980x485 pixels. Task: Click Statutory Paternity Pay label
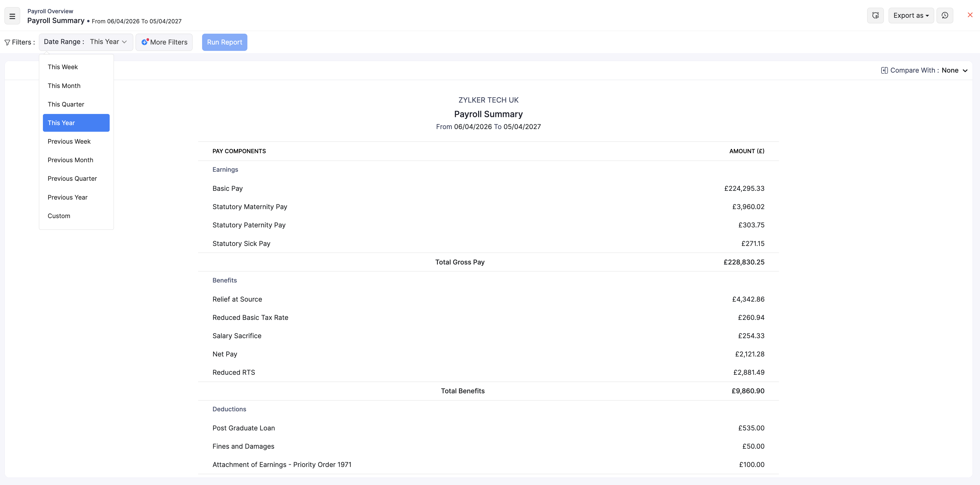[249, 225]
